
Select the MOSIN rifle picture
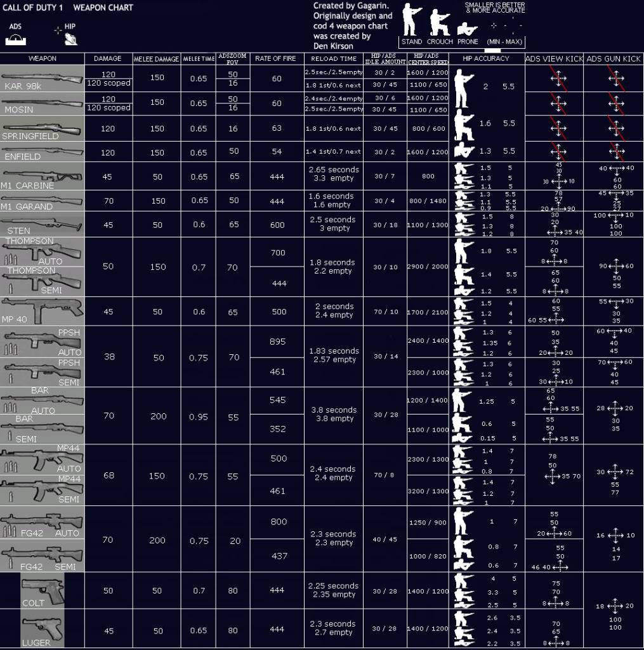42,103
